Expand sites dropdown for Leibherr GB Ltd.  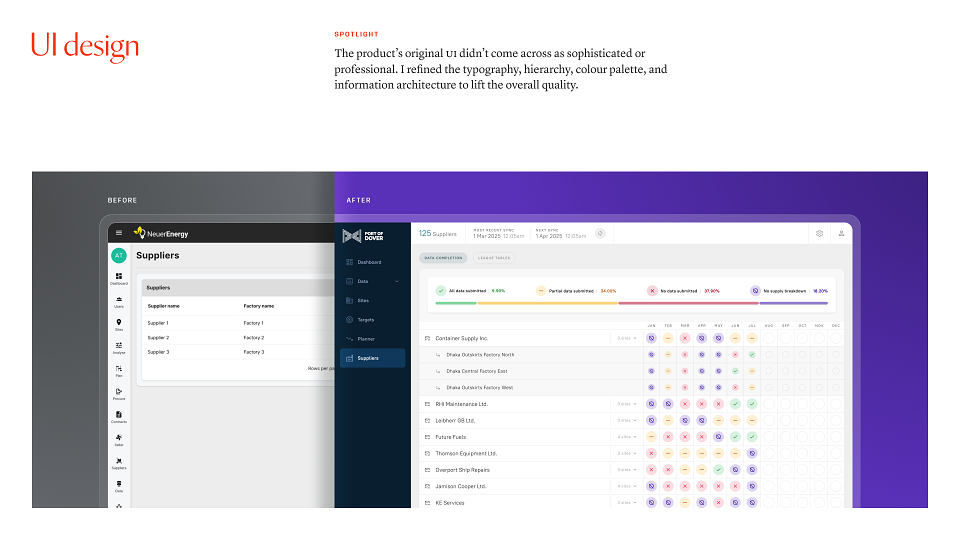(x=627, y=421)
